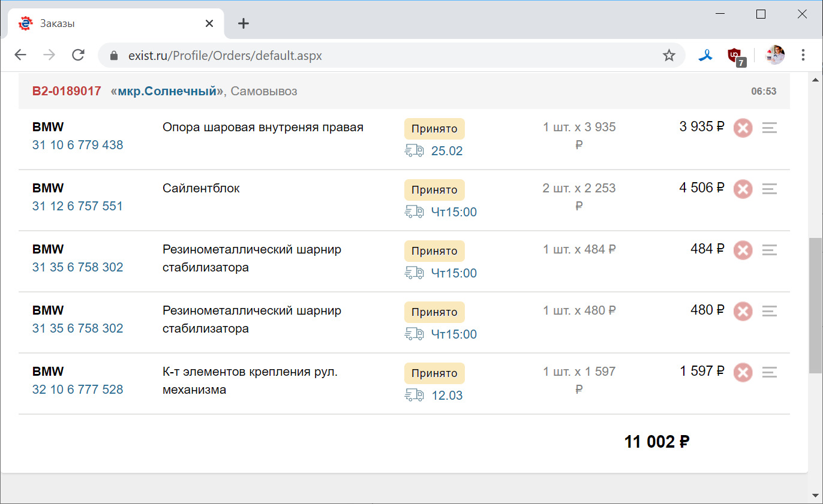This screenshot has height=504, width=823.
Task: Cancel the 480 ₽ stabilizer hinge item
Action: tap(743, 312)
